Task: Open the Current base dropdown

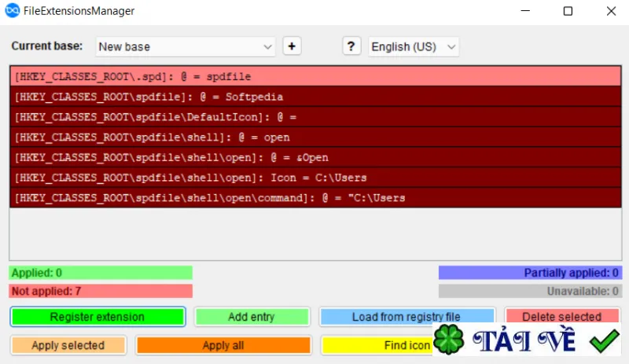Action: 185,46
